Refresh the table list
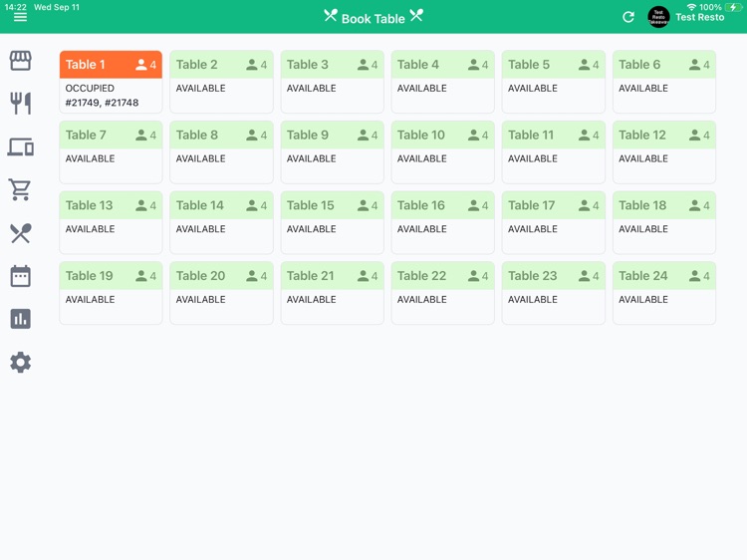The height and width of the screenshot is (560, 747). pos(628,17)
